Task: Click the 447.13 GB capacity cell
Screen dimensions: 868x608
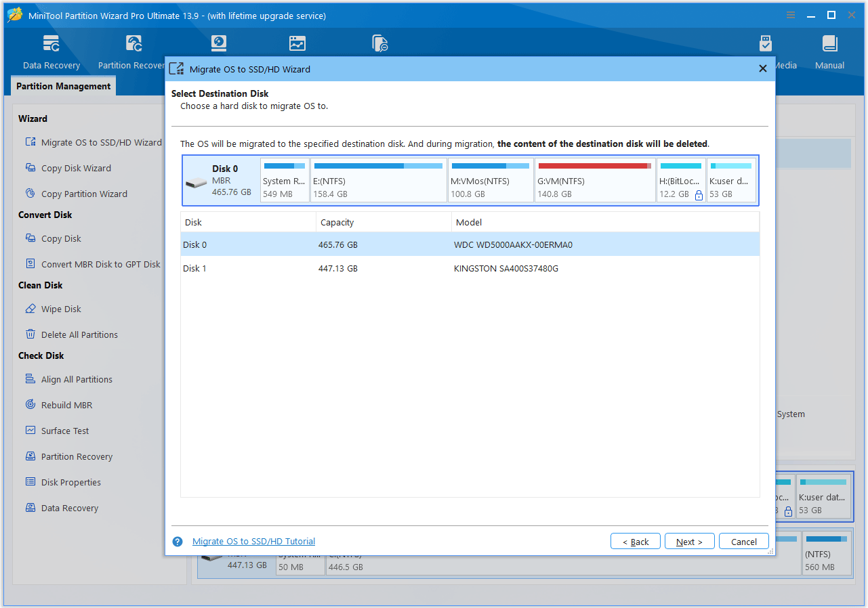Action: click(338, 268)
